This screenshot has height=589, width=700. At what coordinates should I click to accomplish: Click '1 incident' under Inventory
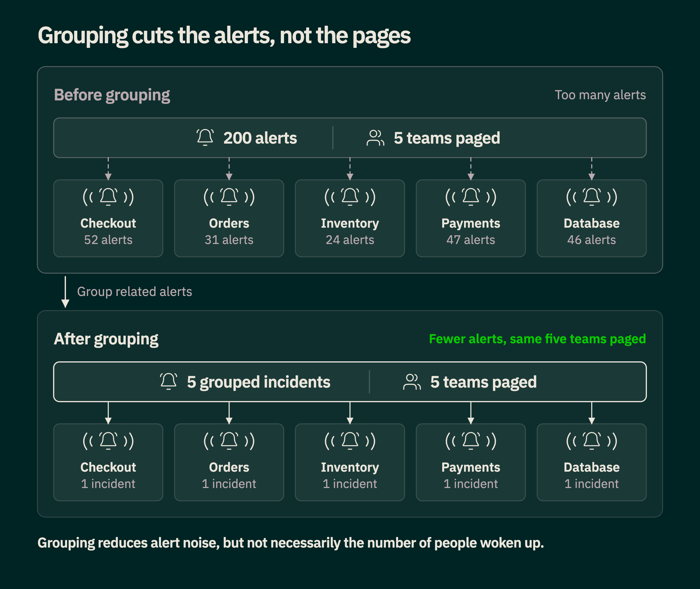350,484
